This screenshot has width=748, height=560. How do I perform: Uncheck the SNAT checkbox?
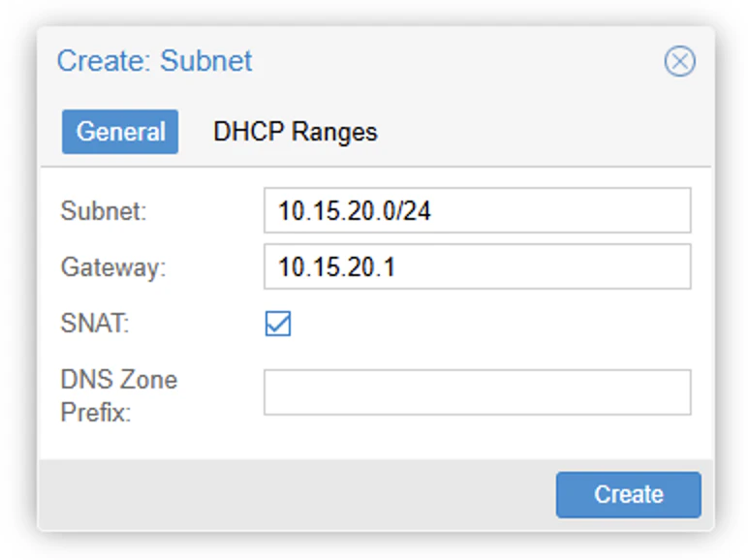pyautogui.click(x=278, y=324)
